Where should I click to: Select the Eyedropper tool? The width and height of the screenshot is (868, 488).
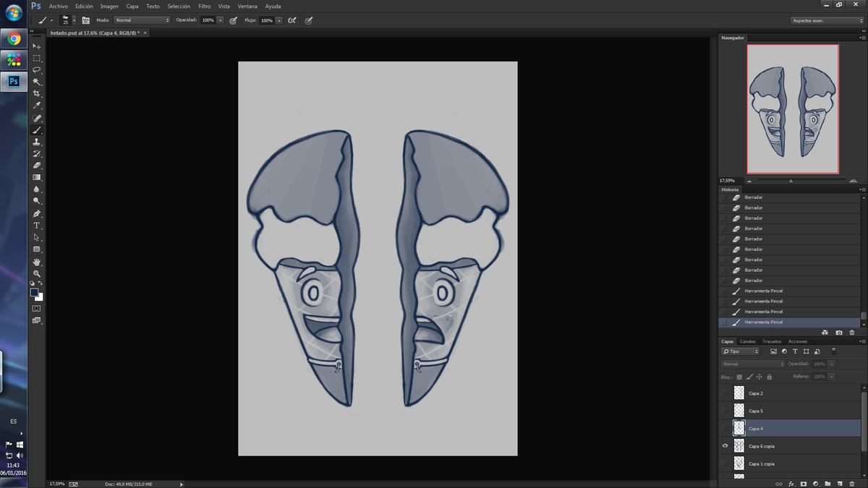click(37, 106)
